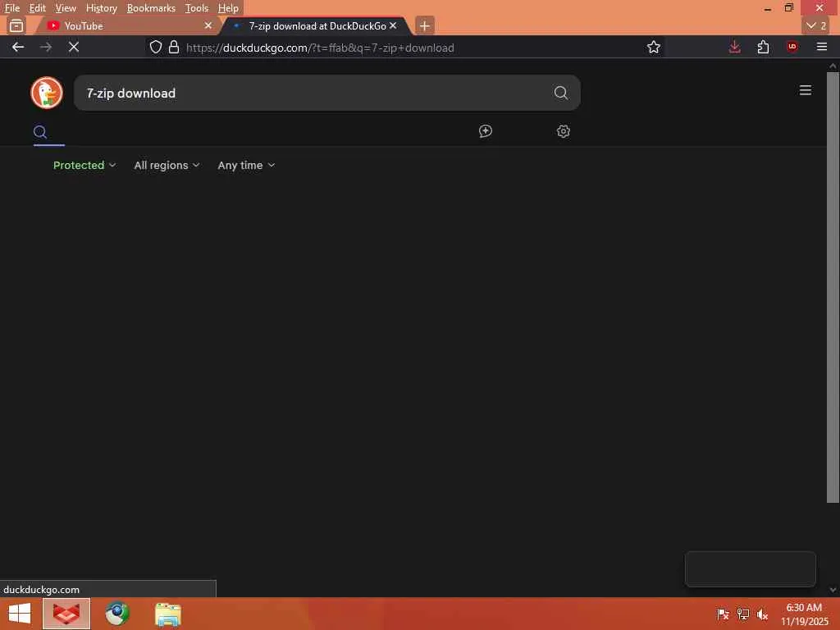Go back to the previous page

point(18,47)
